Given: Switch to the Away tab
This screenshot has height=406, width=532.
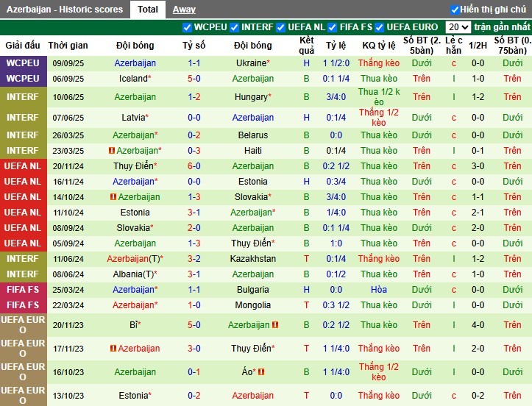Looking at the screenshot, I should tap(184, 10).
